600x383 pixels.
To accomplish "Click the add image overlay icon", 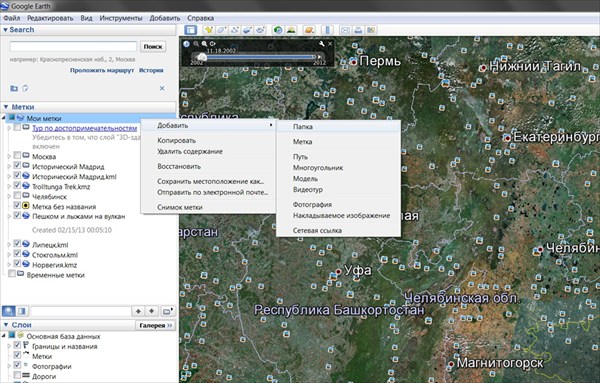I will coord(248,30).
